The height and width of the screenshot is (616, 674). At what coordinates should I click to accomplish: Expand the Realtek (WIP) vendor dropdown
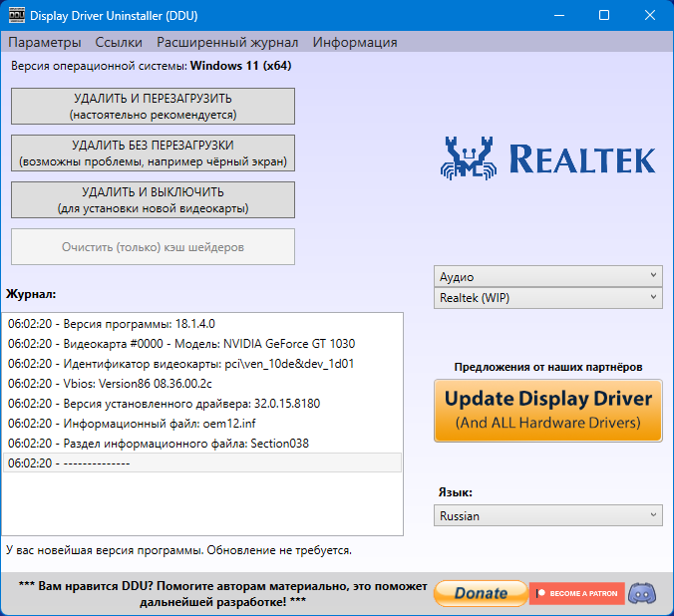548,297
